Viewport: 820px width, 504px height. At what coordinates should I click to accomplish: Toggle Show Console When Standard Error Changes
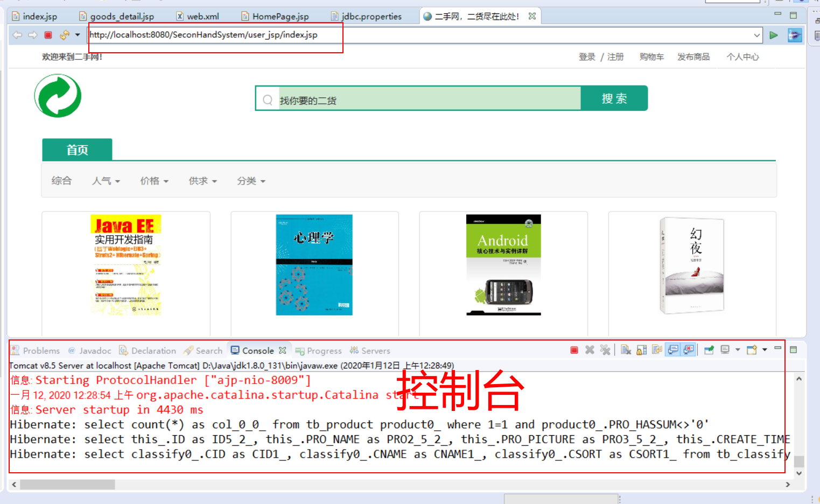[689, 350]
